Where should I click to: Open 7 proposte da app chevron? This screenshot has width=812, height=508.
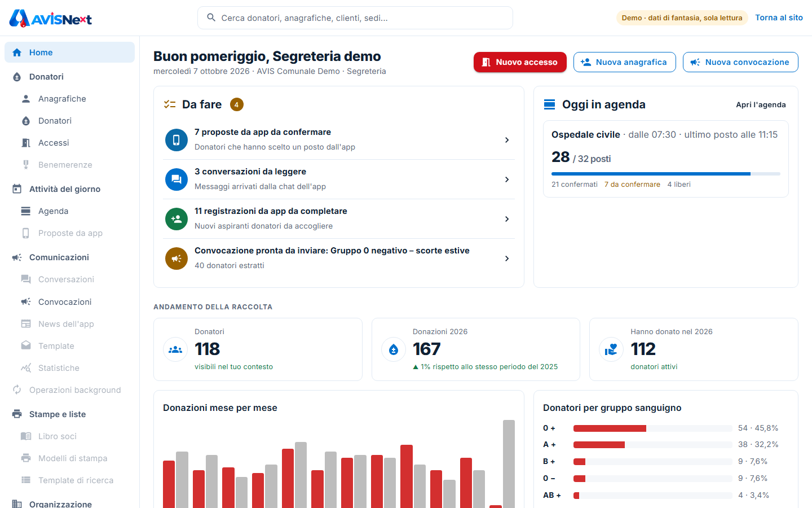click(507, 140)
